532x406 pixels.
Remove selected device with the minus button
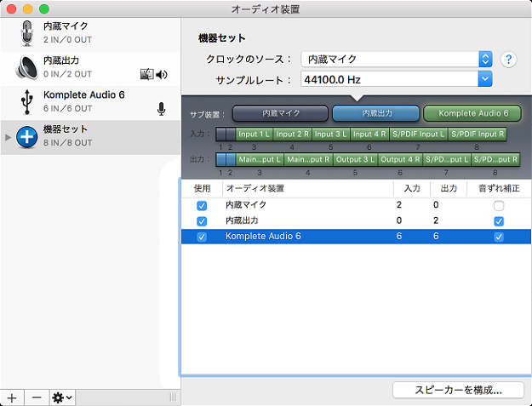[x=37, y=397]
